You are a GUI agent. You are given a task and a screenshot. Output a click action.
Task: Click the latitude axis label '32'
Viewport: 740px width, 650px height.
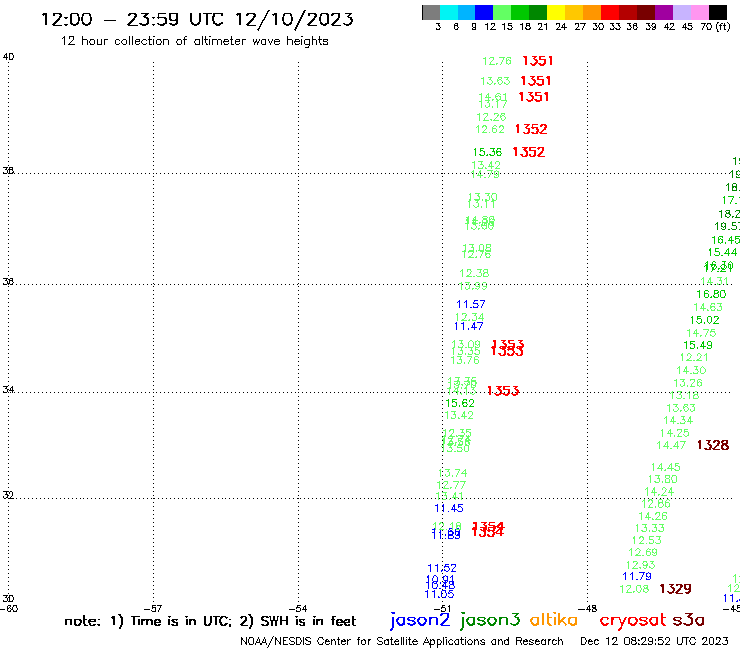(x=8, y=495)
